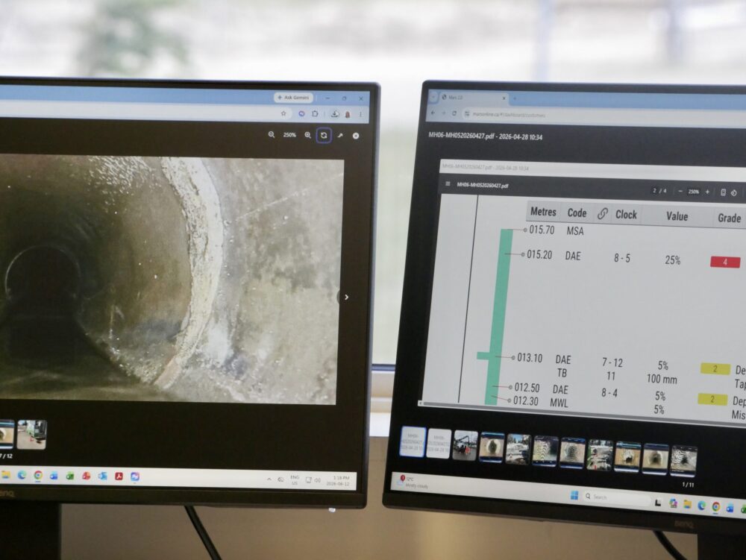Click the Code column header

coord(577,213)
